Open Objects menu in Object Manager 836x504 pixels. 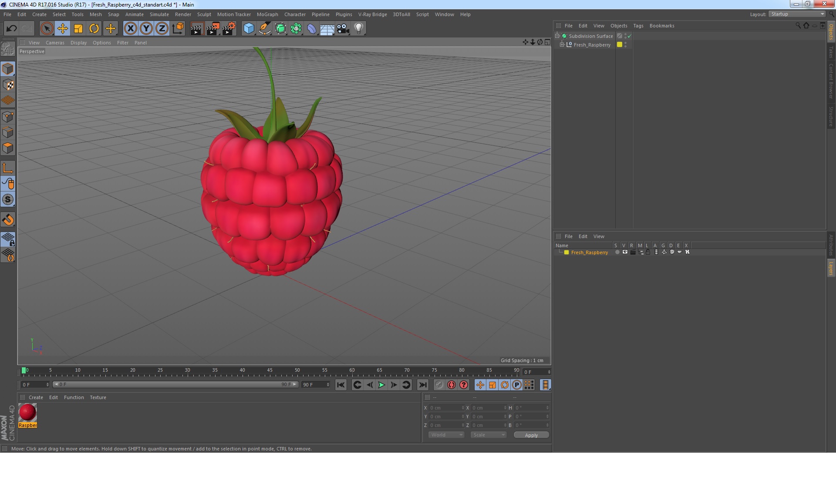(x=619, y=26)
